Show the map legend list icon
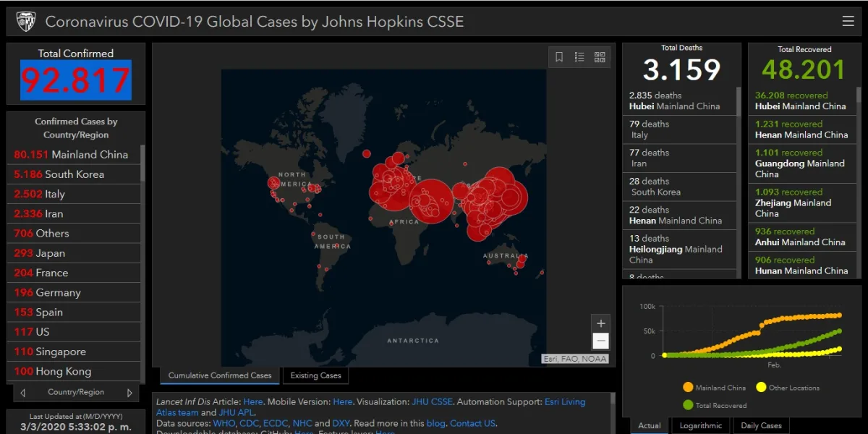Image resolution: width=868 pixels, height=434 pixels. click(x=579, y=57)
